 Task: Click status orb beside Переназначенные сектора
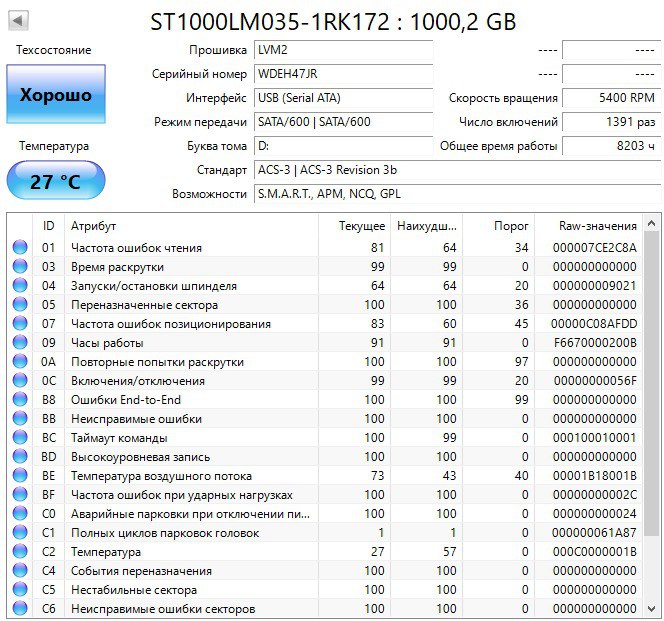tap(19, 305)
